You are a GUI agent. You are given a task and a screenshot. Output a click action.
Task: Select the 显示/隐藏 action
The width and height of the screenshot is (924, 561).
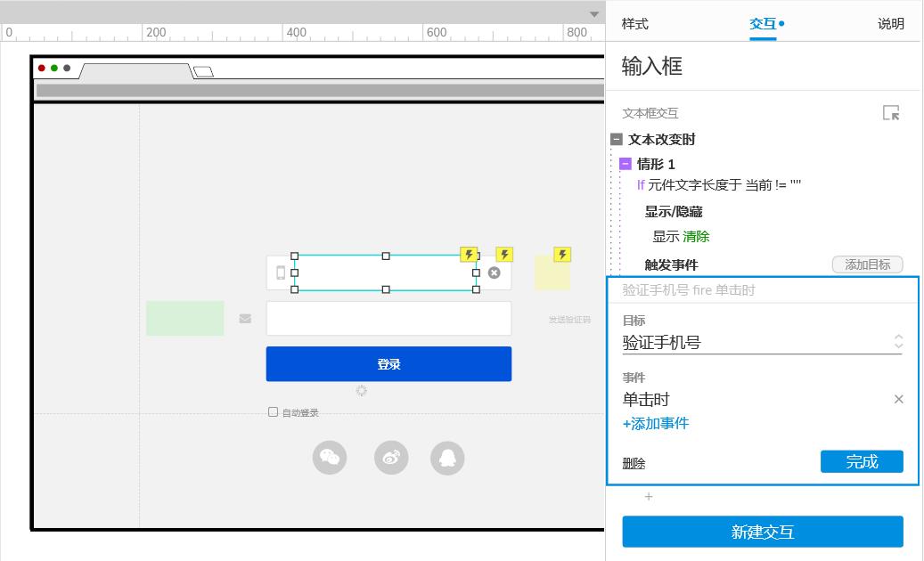click(674, 212)
